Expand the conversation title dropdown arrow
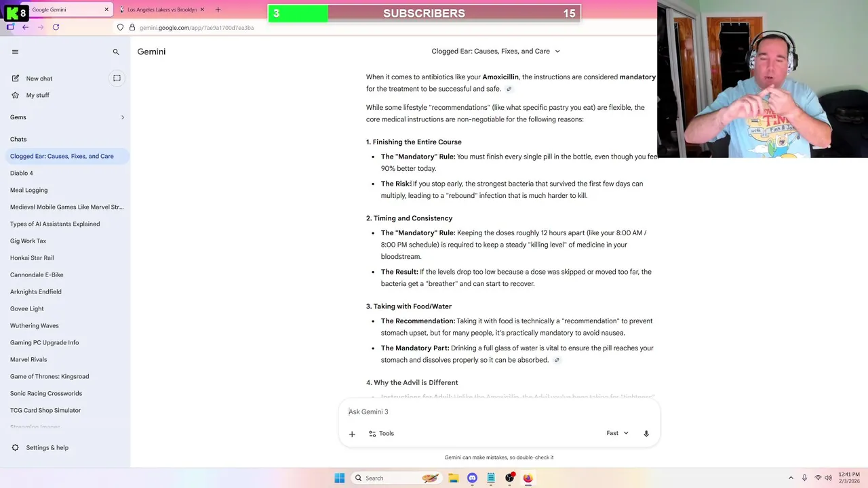This screenshot has width=868, height=488. tap(557, 52)
